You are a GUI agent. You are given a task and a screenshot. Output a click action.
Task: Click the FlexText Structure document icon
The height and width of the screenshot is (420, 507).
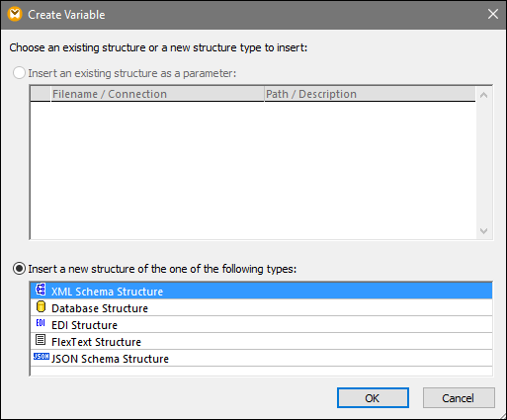41,340
